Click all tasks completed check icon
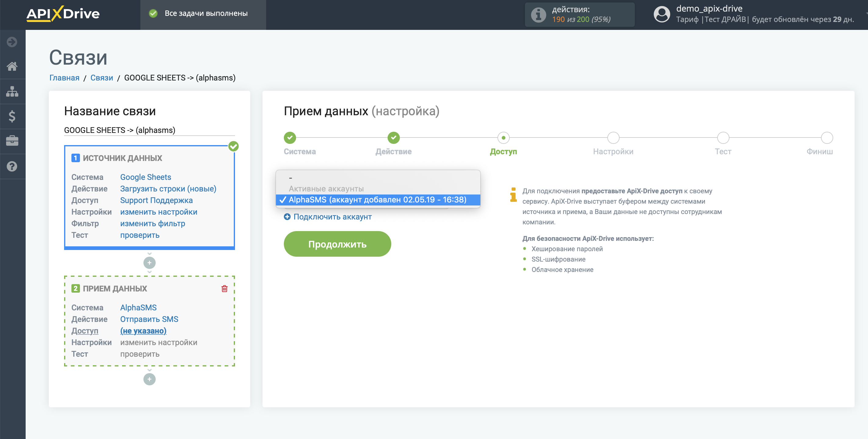The height and width of the screenshot is (439, 868). (x=153, y=13)
